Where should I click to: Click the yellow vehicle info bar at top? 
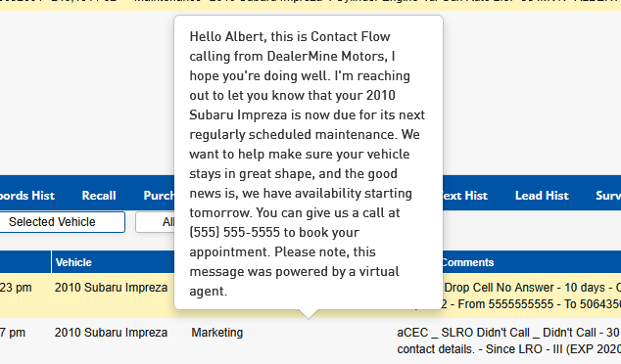point(310,5)
